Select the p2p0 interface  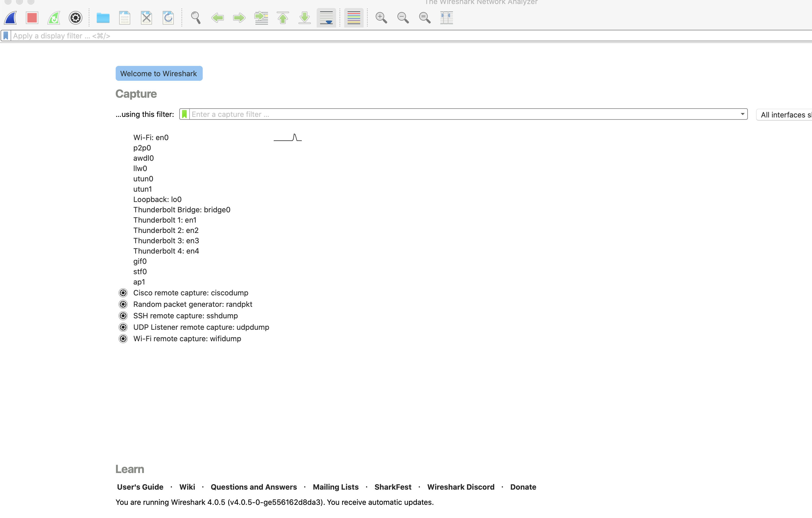coord(142,148)
